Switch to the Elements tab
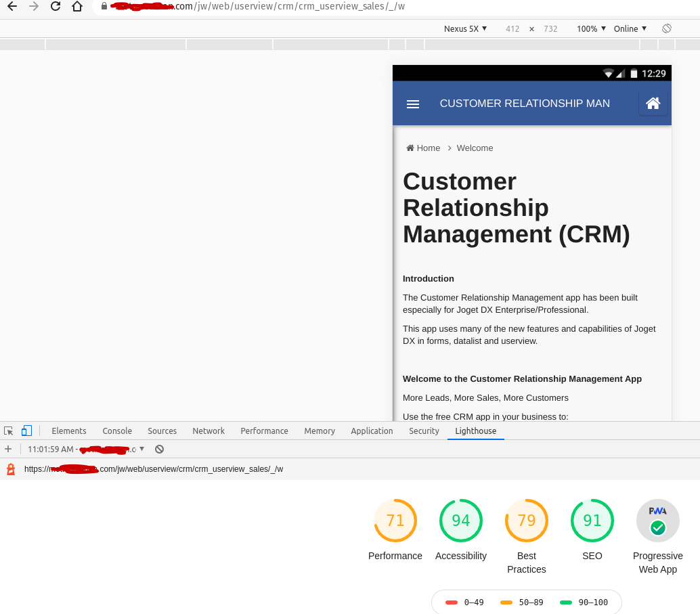700x614 pixels. coord(69,431)
